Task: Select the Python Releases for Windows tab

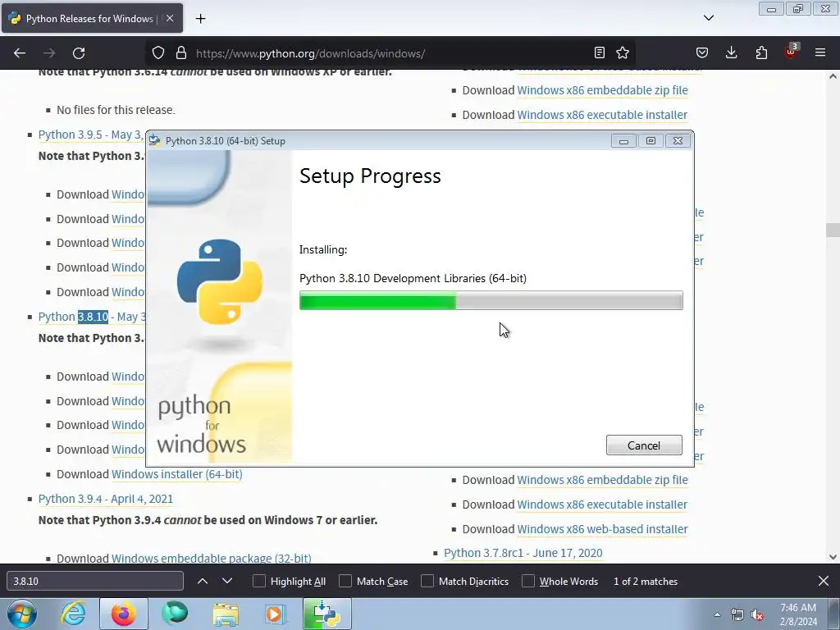Action: pyautogui.click(x=92, y=18)
